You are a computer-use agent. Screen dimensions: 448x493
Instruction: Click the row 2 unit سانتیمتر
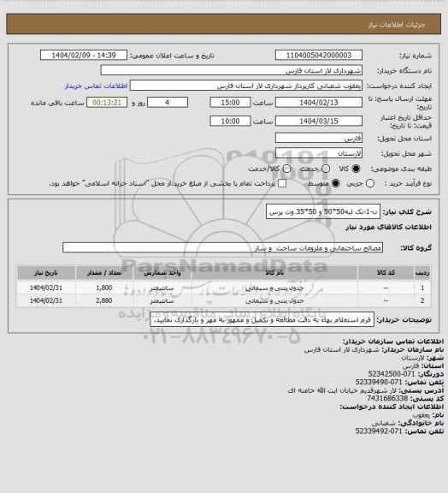pyautogui.click(x=162, y=300)
